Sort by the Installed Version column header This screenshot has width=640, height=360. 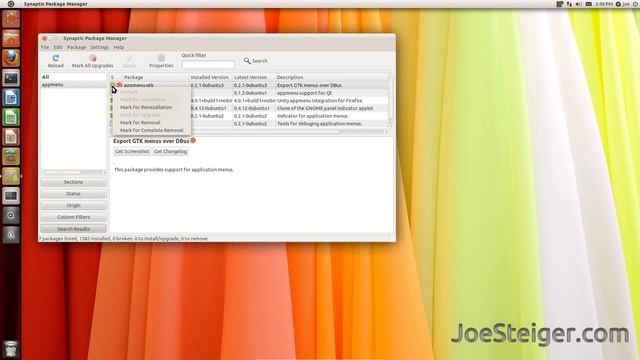coord(210,77)
